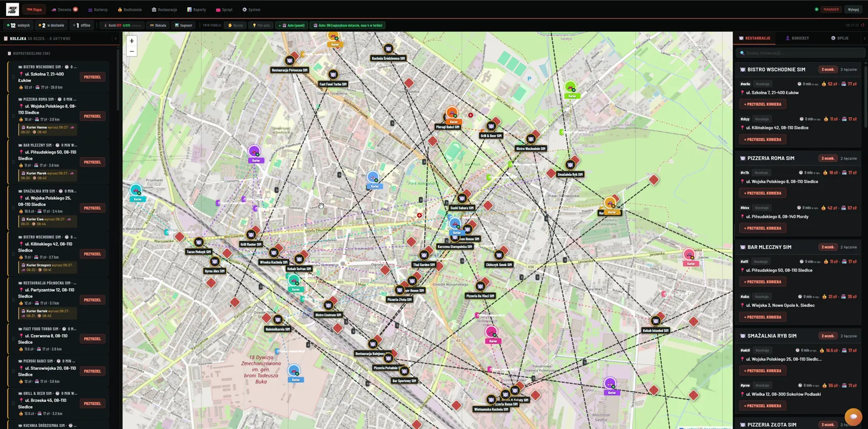
Task: Click Przydziel for ul. Czerwona 8 order
Action: 93,339
